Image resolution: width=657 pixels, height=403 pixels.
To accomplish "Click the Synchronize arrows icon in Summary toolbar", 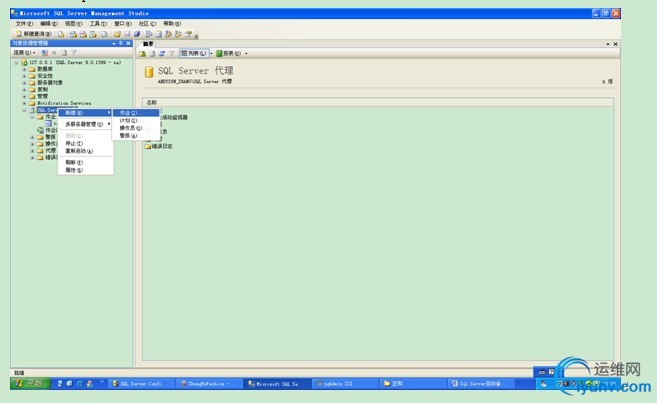I will click(x=162, y=54).
